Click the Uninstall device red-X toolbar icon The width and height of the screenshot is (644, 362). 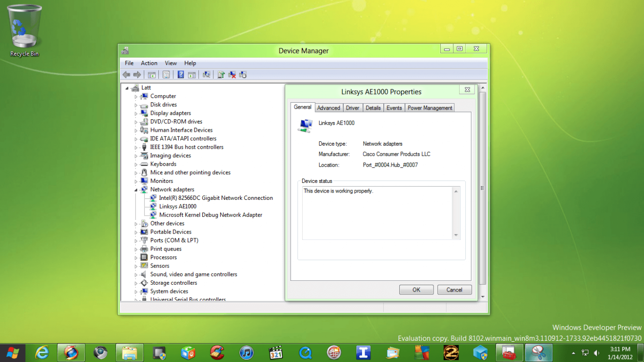tap(232, 75)
